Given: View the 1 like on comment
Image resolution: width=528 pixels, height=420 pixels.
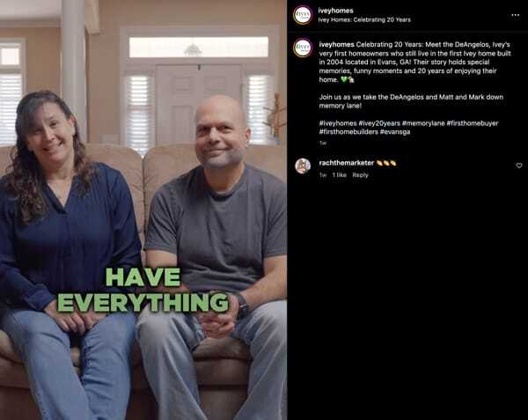Looking at the screenshot, I should click(x=340, y=175).
